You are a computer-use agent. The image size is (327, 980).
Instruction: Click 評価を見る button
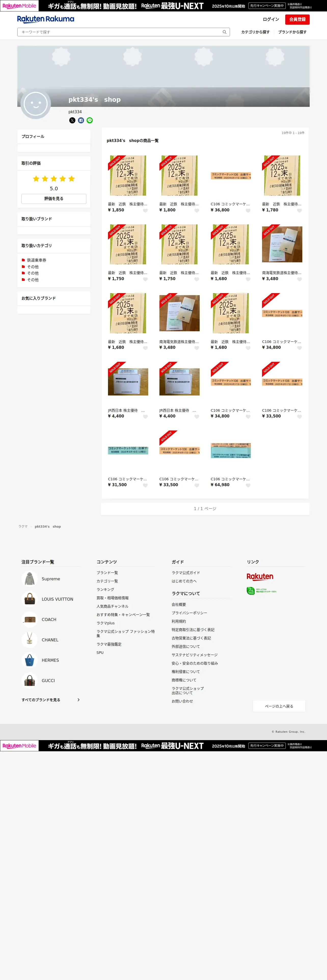pyautogui.click(x=54, y=199)
